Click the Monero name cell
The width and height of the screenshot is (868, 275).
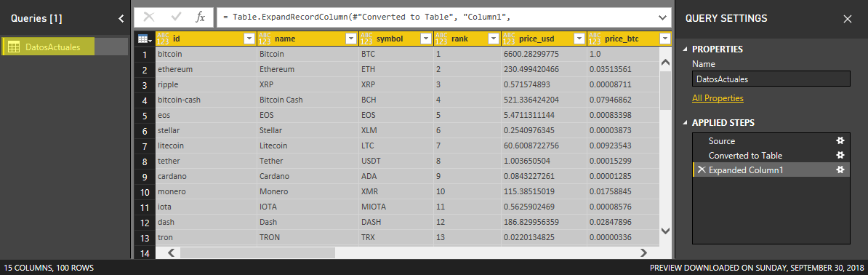coord(308,191)
